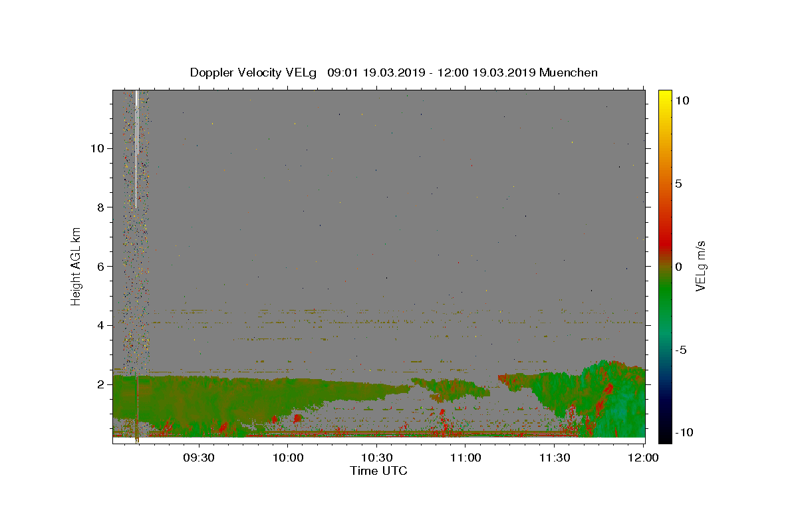The height and width of the screenshot is (532, 798).
Task: Click the colorbar label 5
Action: coord(678,184)
